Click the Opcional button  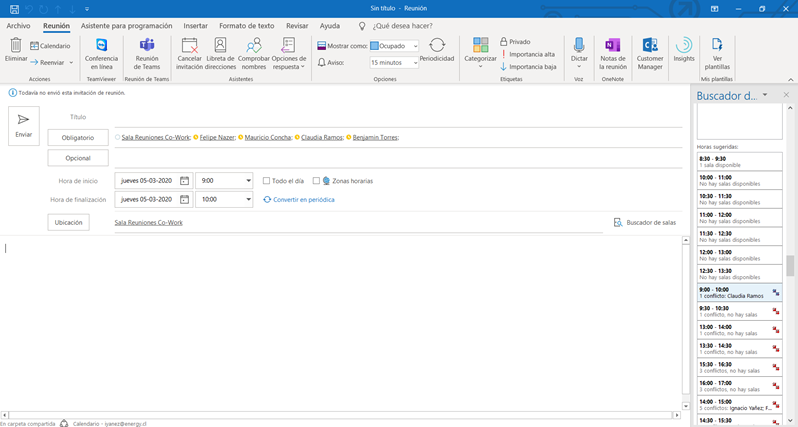pos(78,158)
